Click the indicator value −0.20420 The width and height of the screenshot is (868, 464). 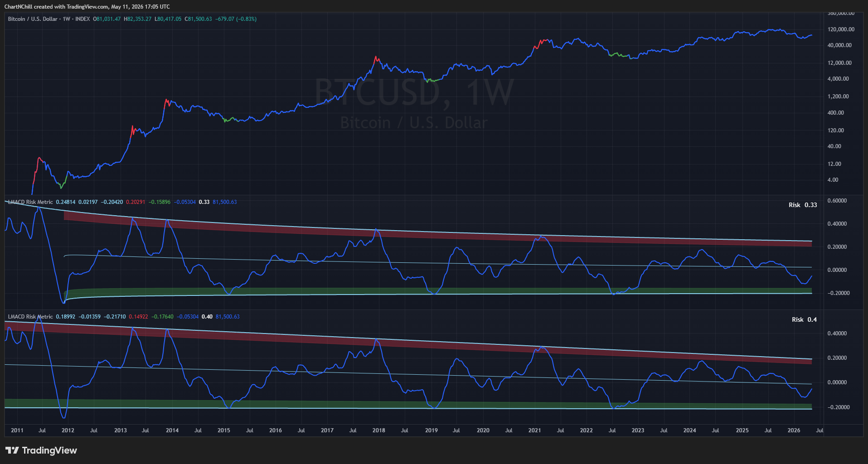pos(112,202)
